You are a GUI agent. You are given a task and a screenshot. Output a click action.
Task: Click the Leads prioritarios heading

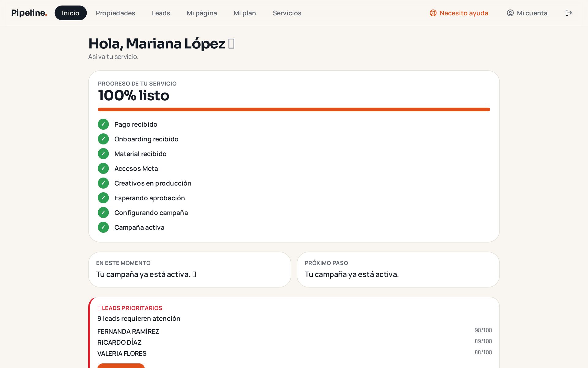pyautogui.click(x=130, y=308)
